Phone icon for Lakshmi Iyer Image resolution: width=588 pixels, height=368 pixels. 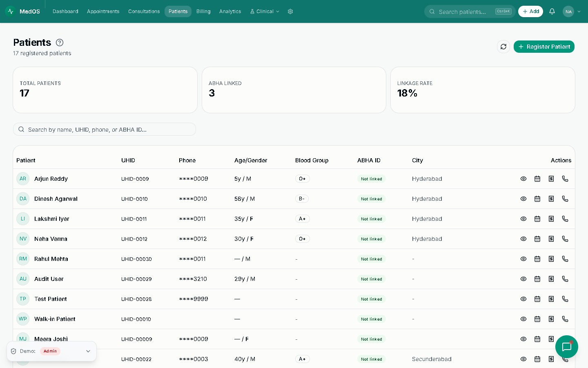[565, 219]
